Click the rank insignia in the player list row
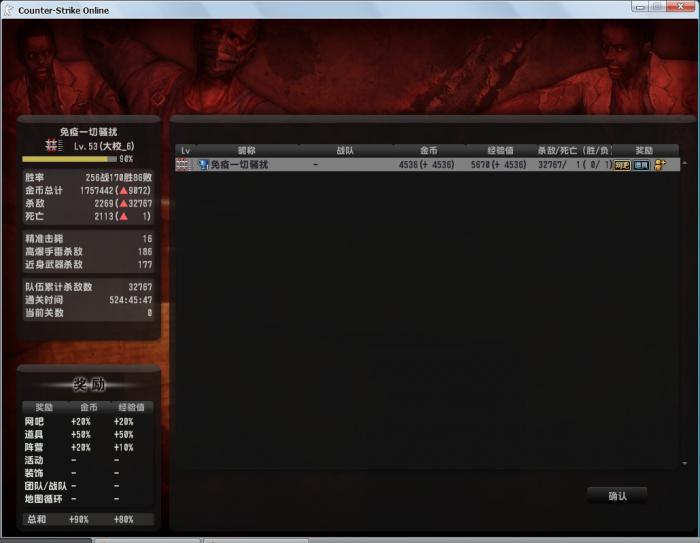The width and height of the screenshot is (700, 543). pyautogui.click(x=182, y=165)
